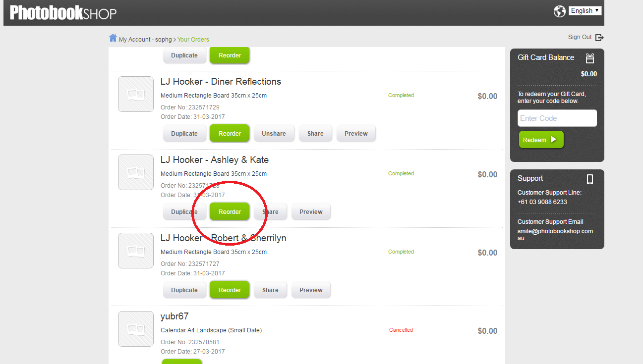Click the globe language icon
Screen dimensions: 643x364
[560, 11]
